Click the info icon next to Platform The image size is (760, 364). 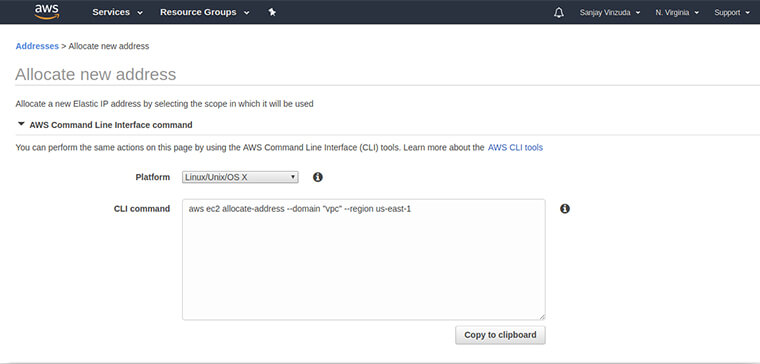click(318, 177)
